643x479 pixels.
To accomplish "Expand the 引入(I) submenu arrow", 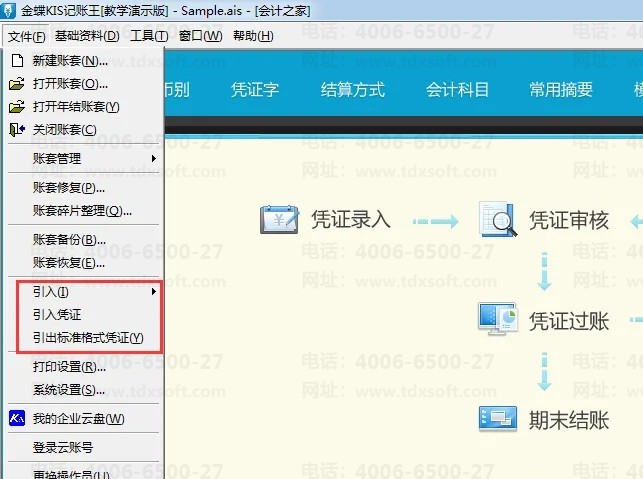I will click(x=154, y=291).
